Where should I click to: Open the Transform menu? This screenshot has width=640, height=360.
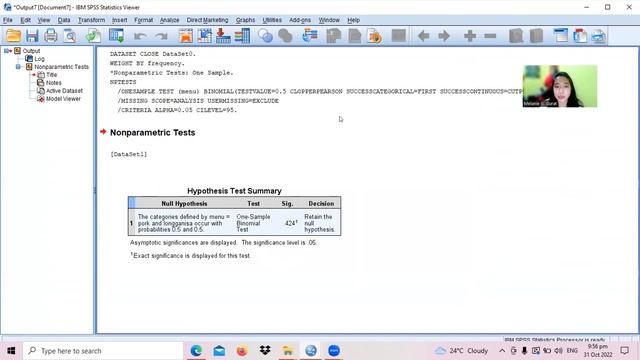click(91, 20)
